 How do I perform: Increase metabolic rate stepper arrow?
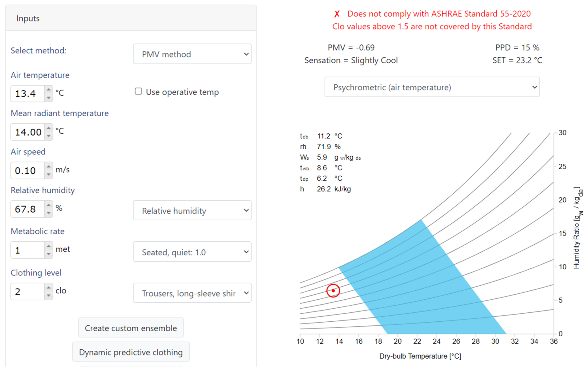(49, 246)
